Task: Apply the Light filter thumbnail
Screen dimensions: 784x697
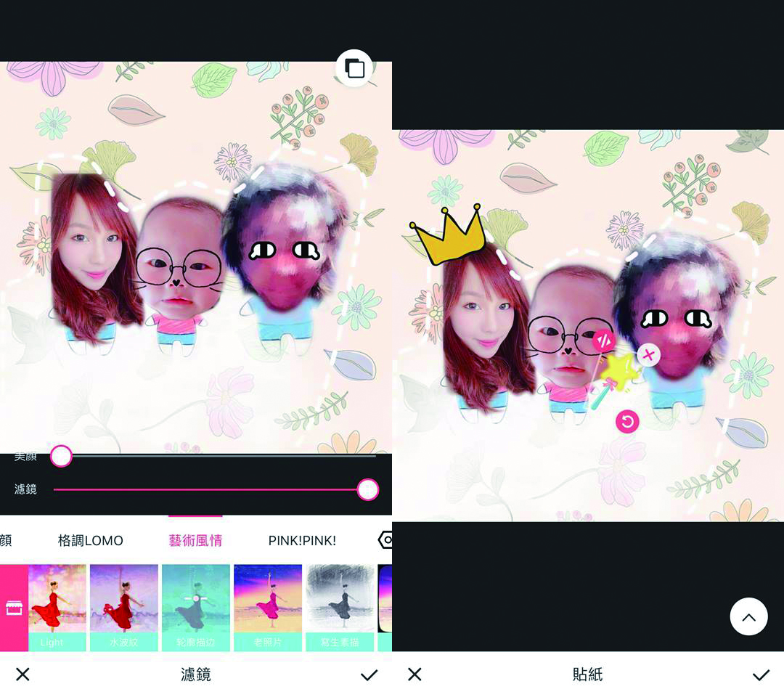Action: point(57,606)
